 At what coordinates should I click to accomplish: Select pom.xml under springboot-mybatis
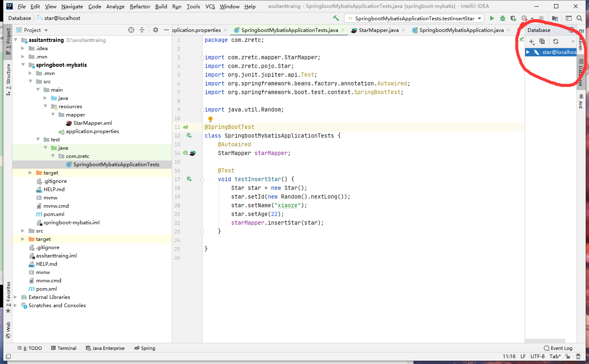54,214
